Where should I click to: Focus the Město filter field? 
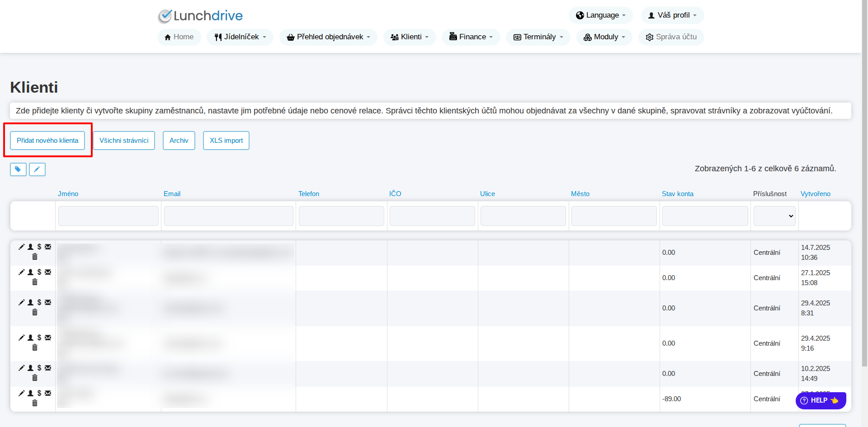(614, 216)
